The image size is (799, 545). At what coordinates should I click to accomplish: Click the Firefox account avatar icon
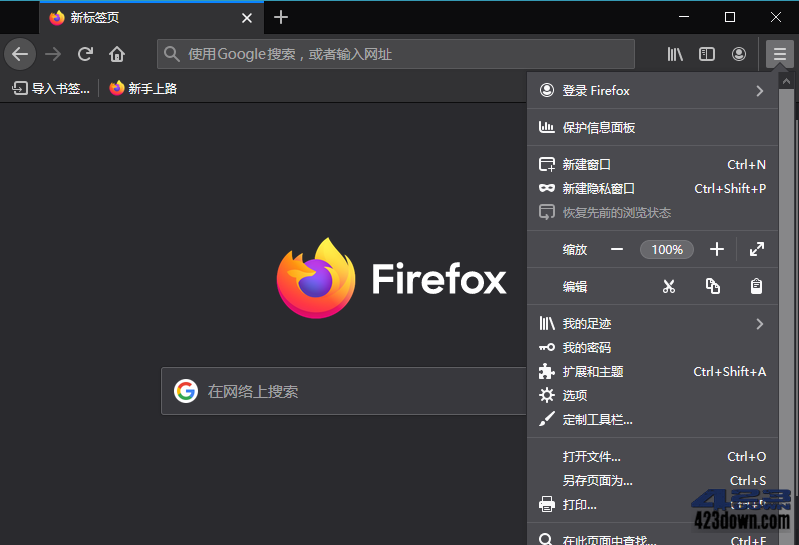(739, 54)
